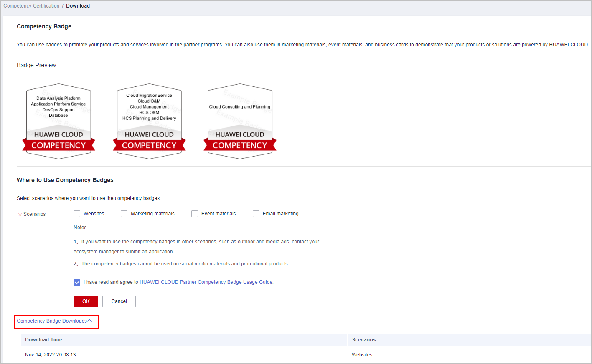Open the HUAWEI CLOUD Partner Competency Badge Usage Guide link
The width and height of the screenshot is (592, 364).
pyautogui.click(x=206, y=282)
